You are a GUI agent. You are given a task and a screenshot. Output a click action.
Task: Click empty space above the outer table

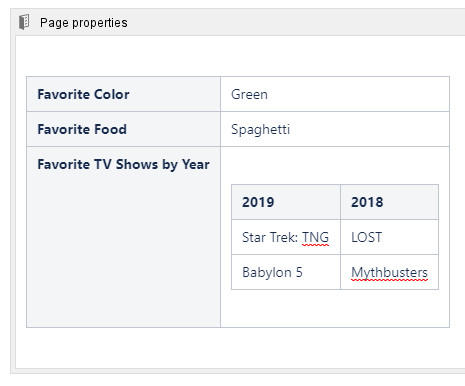(x=240, y=56)
